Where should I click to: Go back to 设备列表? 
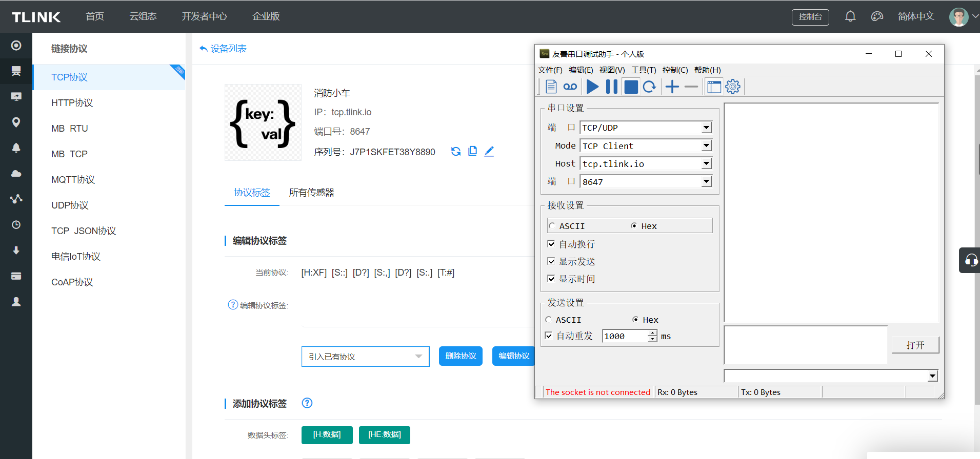(x=223, y=48)
